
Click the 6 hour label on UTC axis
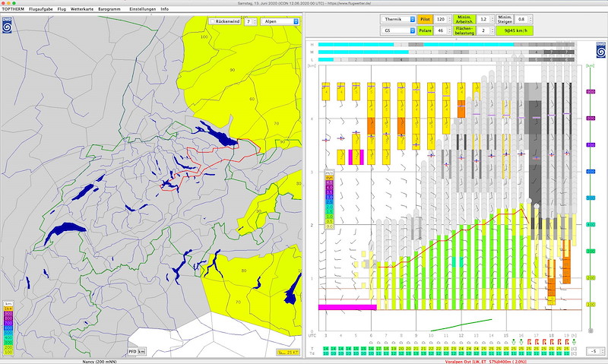tap(371, 335)
